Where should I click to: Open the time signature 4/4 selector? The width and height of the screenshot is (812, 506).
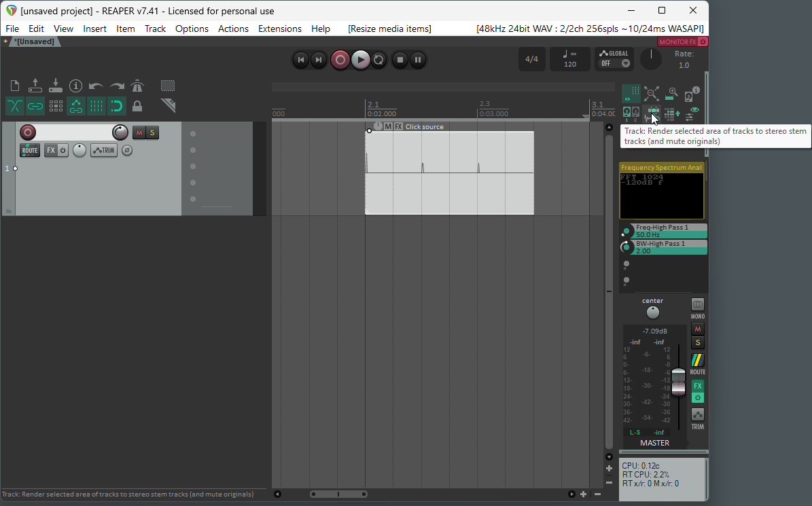click(x=531, y=59)
